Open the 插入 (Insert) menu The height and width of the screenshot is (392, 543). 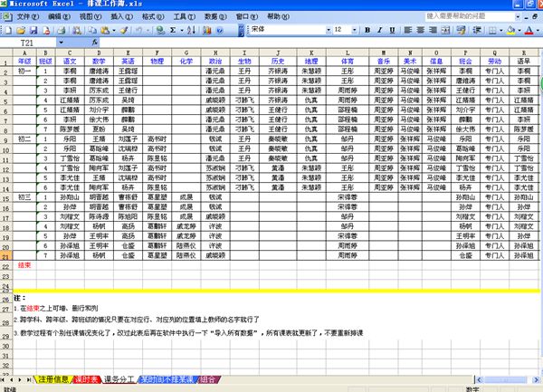(x=121, y=16)
